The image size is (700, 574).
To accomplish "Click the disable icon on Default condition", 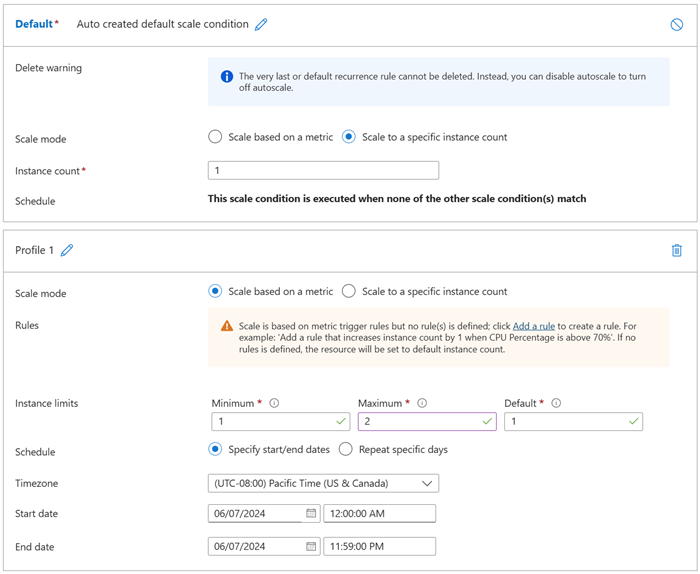I will (677, 25).
